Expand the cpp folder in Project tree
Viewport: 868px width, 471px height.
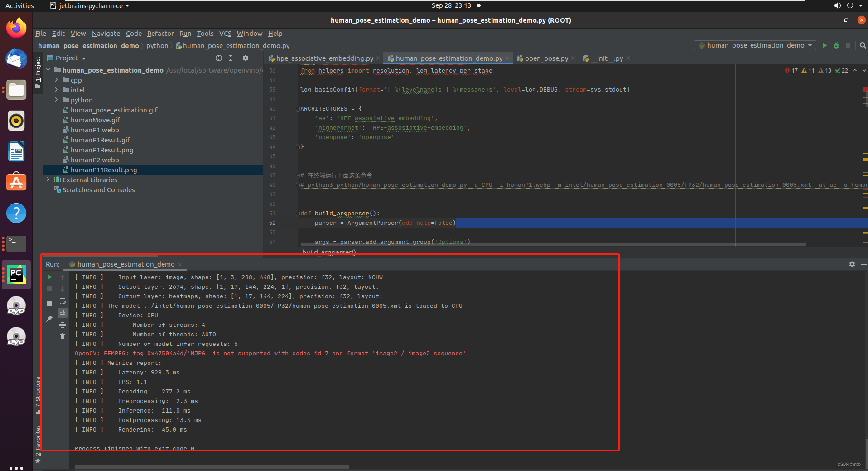(56, 80)
